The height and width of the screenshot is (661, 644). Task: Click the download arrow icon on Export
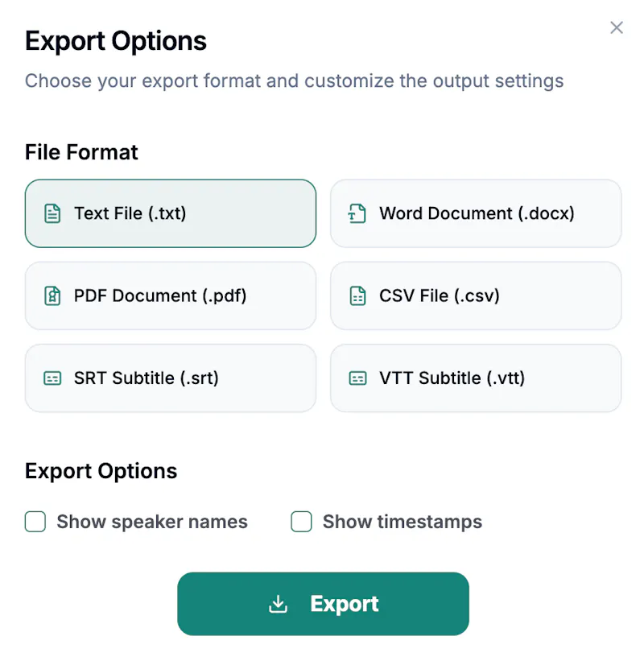click(x=279, y=604)
